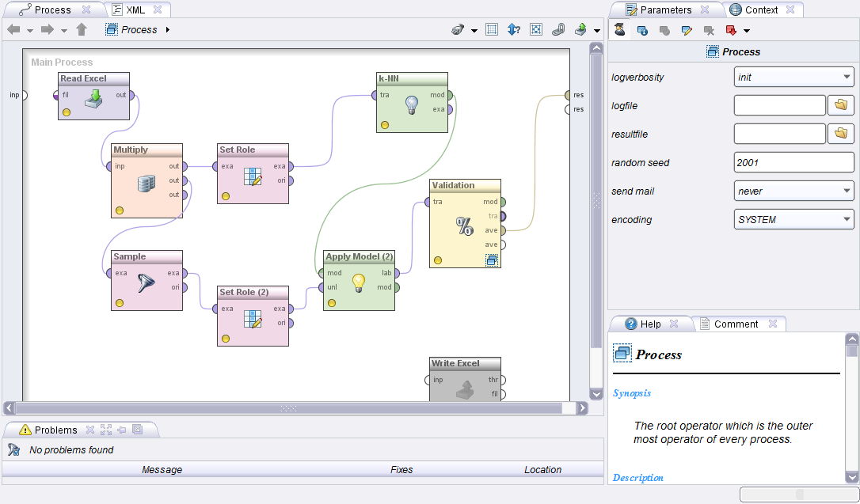Switch to the Process tab

pyautogui.click(x=55, y=9)
